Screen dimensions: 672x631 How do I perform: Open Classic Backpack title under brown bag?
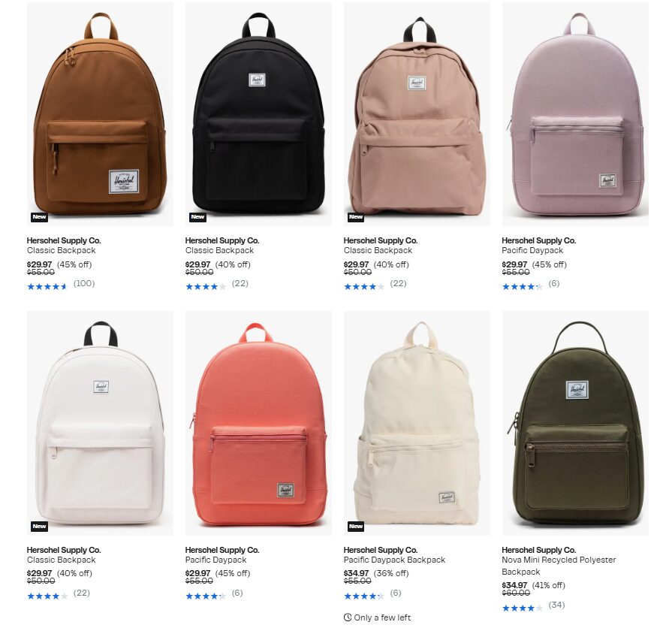point(62,250)
